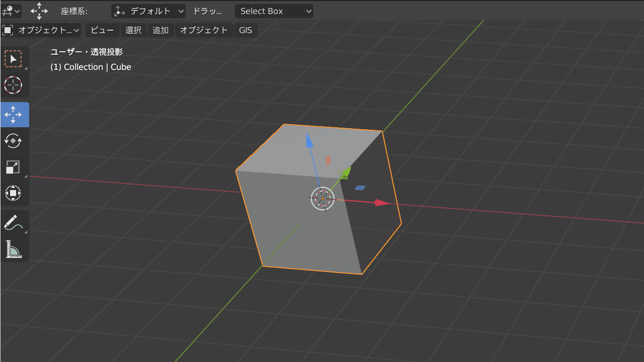Expand the Select Box drag dropdown

tap(274, 11)
